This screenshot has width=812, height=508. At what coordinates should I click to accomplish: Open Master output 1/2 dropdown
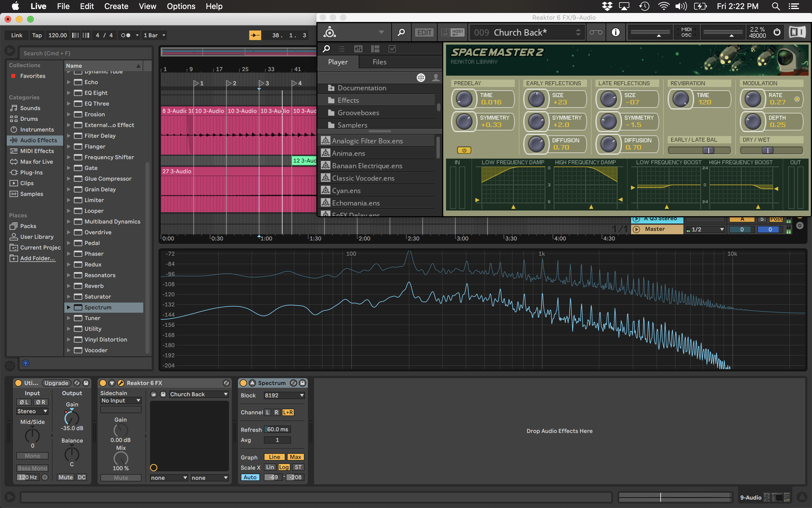[x=705, y=229]
